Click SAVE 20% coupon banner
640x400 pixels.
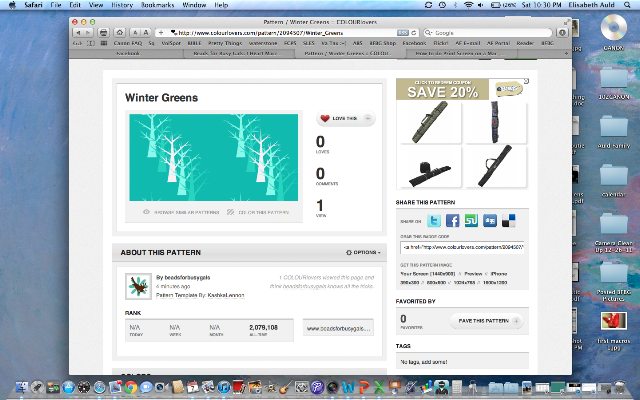(442, 89)
